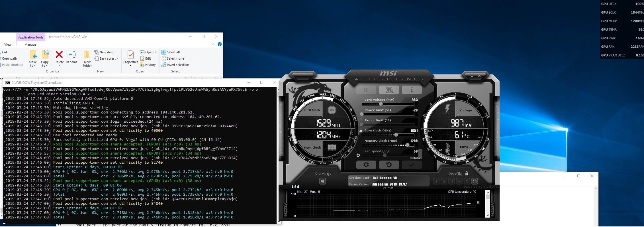
Task: Edit the Core Voltage value 983
Action: click(x=415, y=100)
